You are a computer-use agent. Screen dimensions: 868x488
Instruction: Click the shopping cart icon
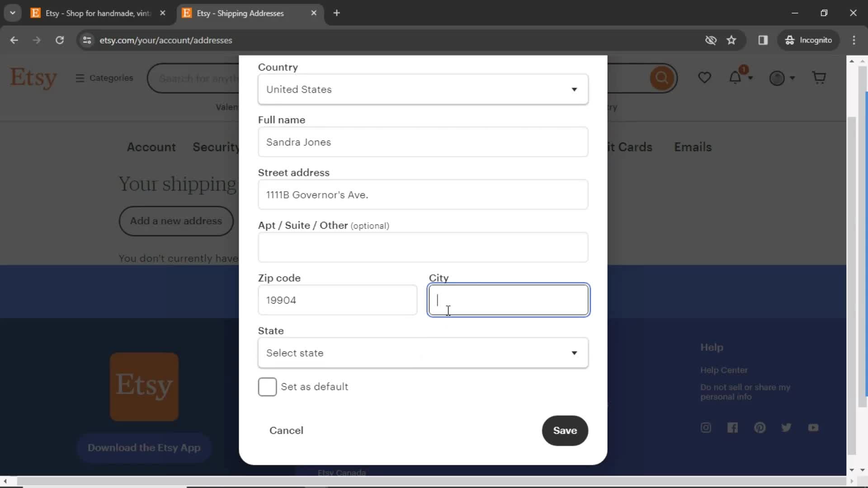(x=819, y=77)
